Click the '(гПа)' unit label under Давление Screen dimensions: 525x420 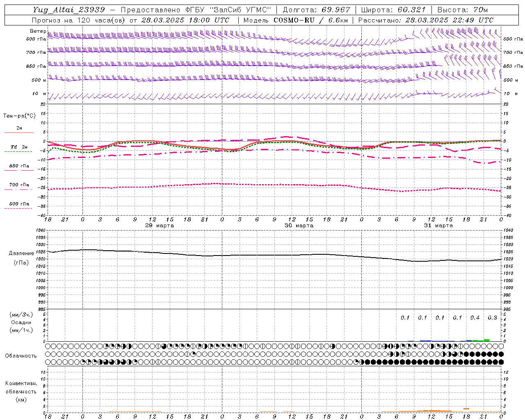[21, 262]
